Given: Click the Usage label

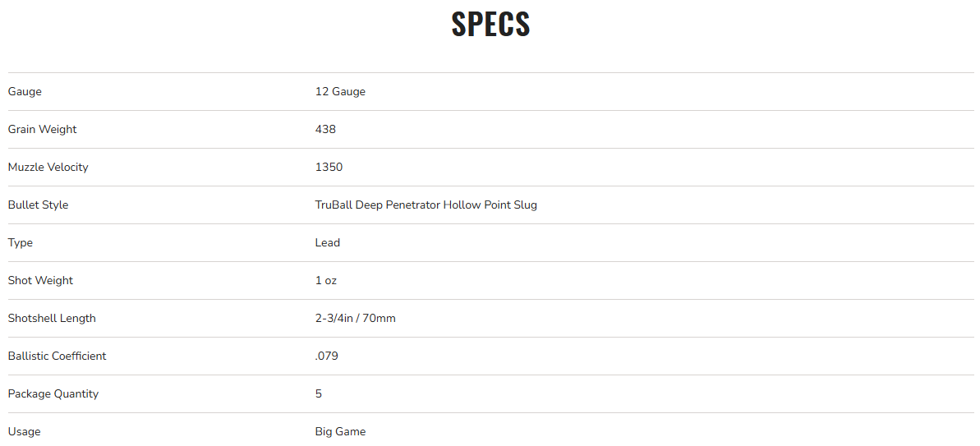Looking at the screenshot, I should 25,432.
